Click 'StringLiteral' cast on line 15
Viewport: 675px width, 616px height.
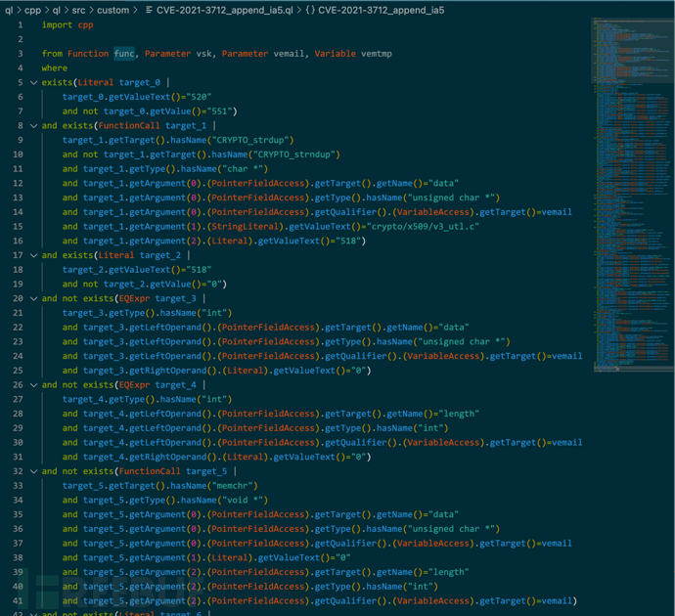[x=246, y=227]
